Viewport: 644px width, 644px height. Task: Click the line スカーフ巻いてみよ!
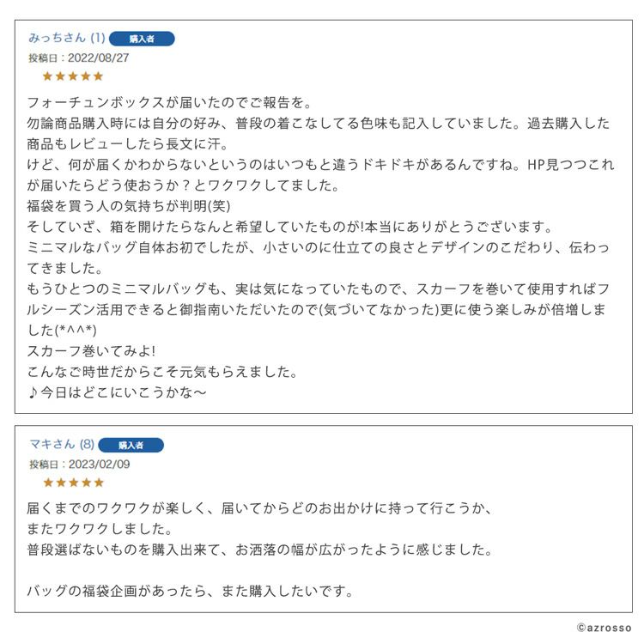pos(91,351)
